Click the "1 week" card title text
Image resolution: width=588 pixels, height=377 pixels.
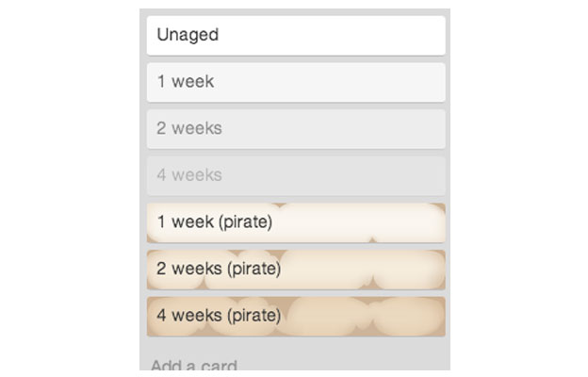coord(186,82)
